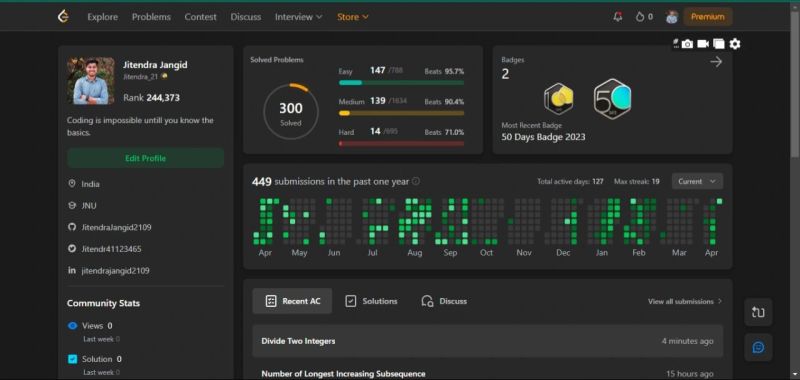Open the notifications bell icon
The image size is (800, 380).
coord(617,17)
